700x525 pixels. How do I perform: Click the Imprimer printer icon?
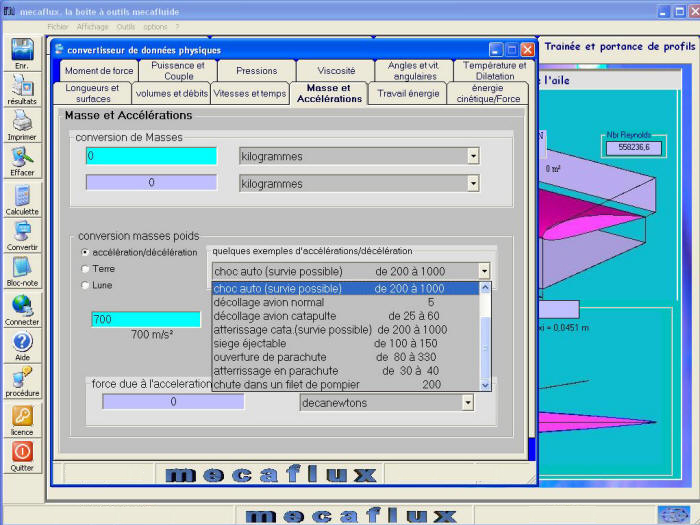click(22, 123)
